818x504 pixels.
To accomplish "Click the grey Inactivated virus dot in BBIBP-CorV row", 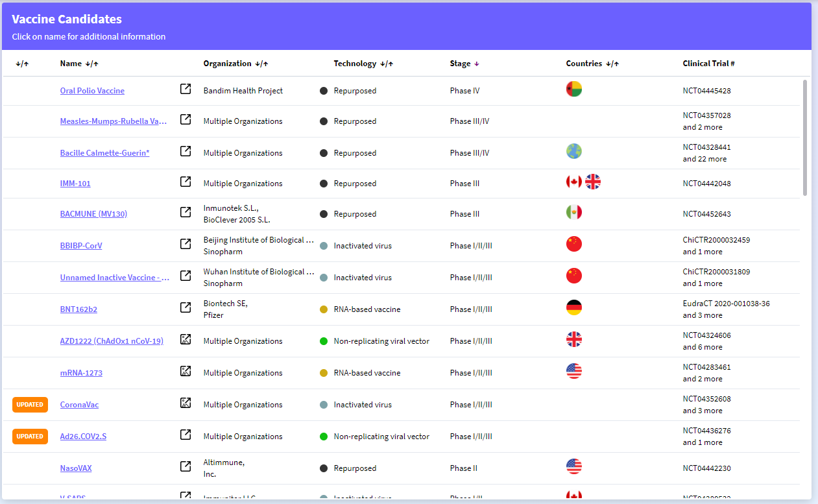I will point(324,246).
